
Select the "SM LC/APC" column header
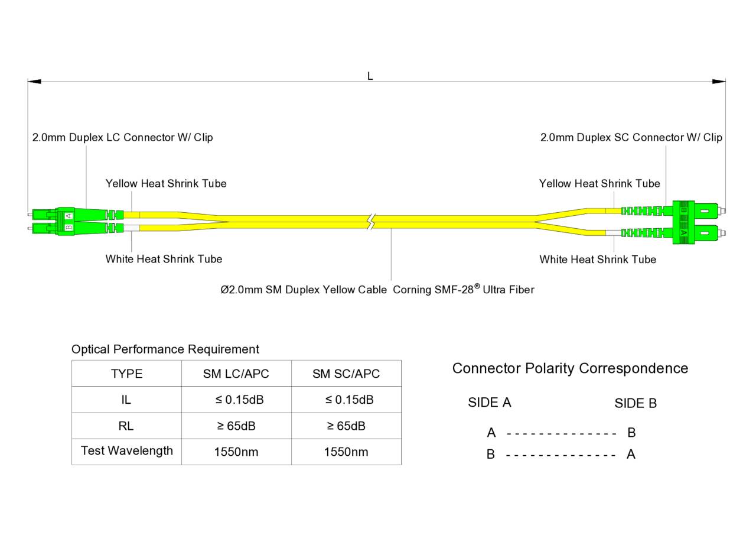[x=236, y=374]
